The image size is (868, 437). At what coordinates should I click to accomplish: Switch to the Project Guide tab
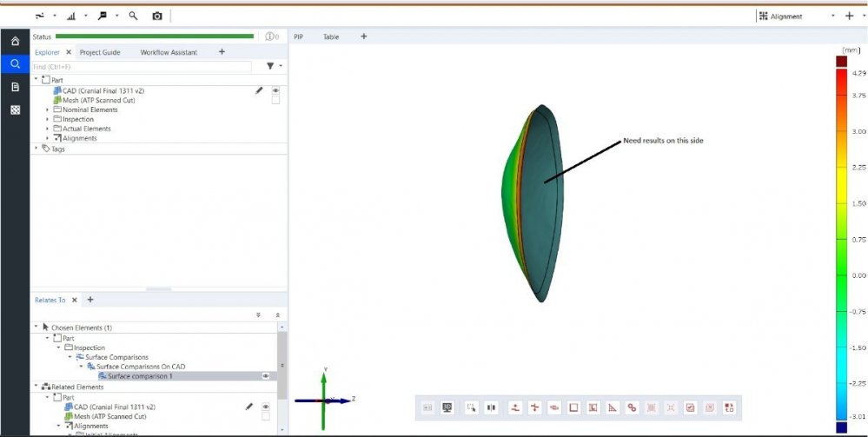tap(100, 52)
